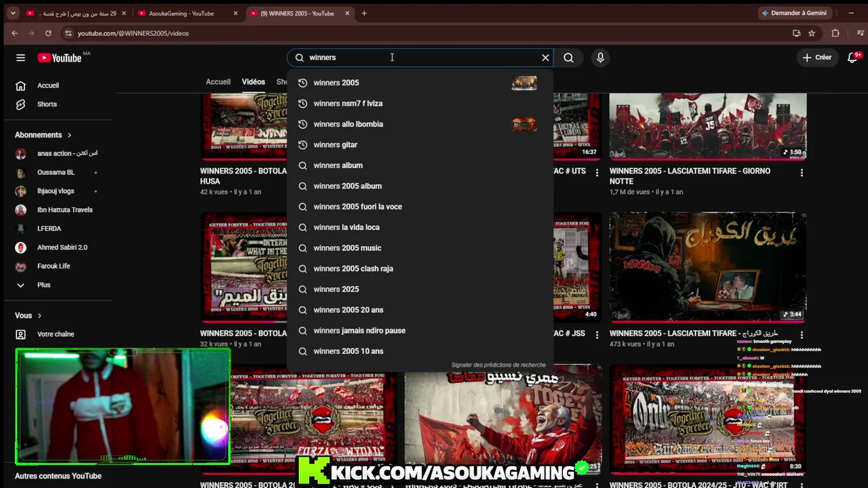The height and width of the screenshot is (488, 868).
Task: Expand the Vous section
Action: coord(28,316)
